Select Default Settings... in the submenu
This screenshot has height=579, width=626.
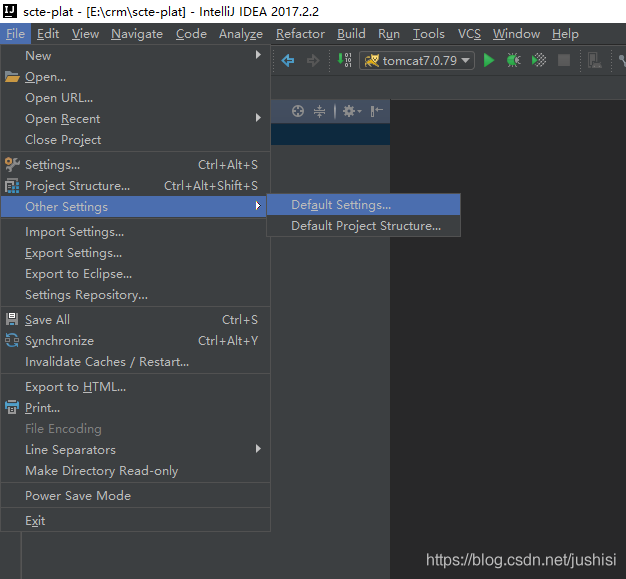pos(363,205)
